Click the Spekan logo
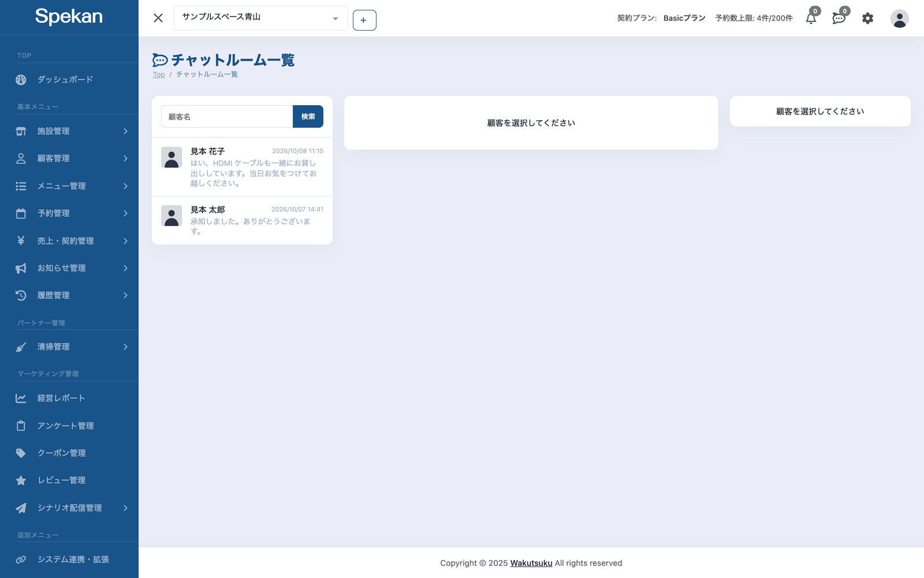Viewport: 924px width, 578px height. pos(69,16)
